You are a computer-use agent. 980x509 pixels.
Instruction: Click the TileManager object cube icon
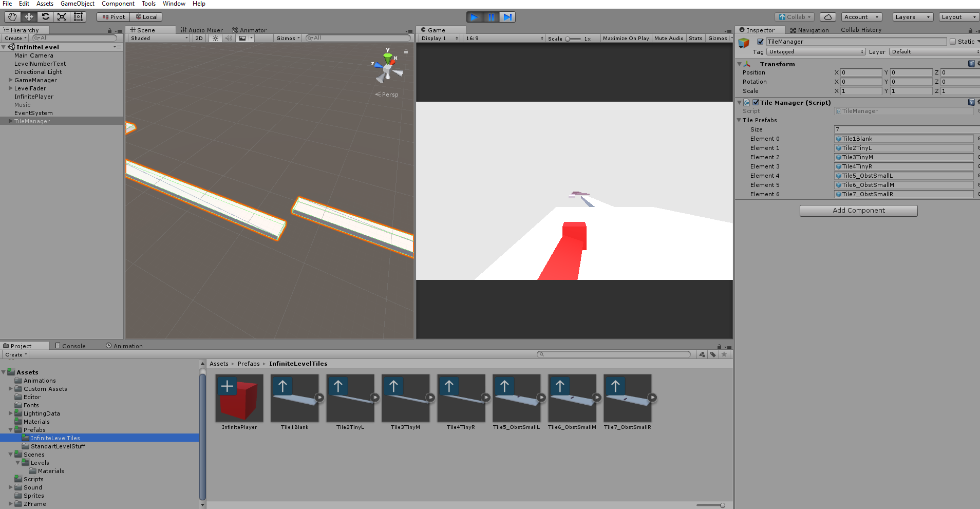tap(744, 44)
